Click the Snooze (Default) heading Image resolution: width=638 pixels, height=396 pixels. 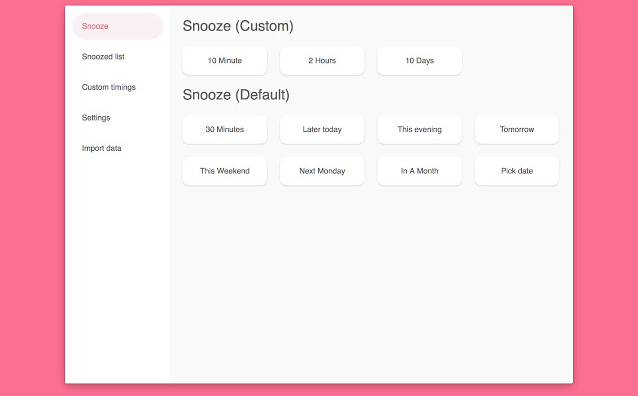236,95
